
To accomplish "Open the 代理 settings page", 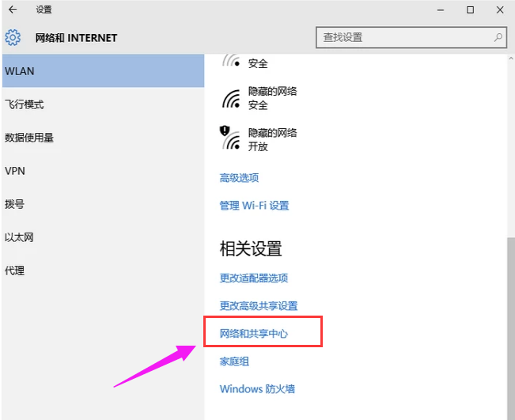I will 15,271.
